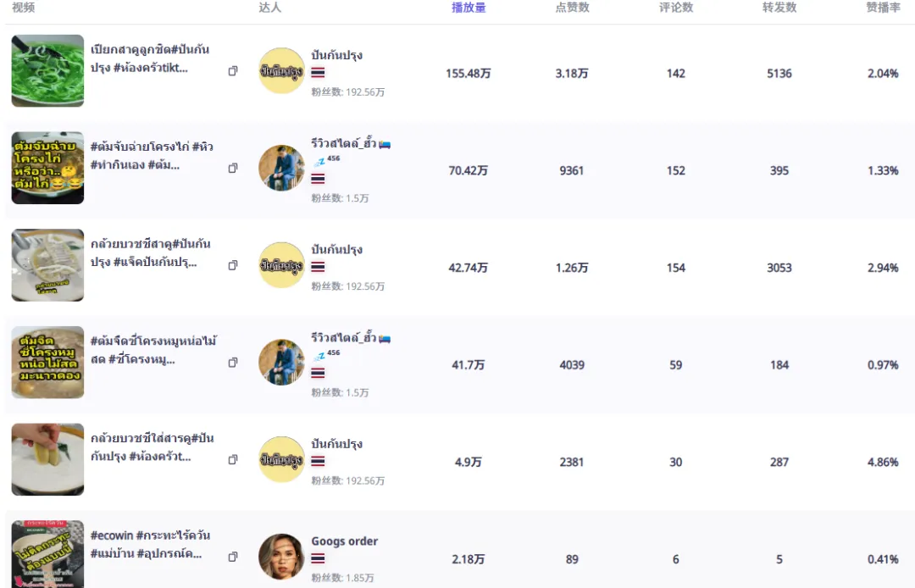Sort by 赞播率 column header

883,8
